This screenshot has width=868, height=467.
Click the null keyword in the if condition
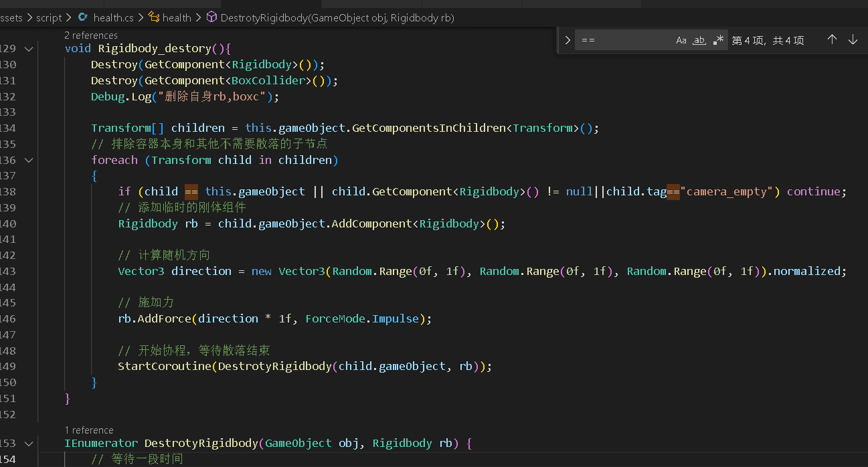pyautogui.click(x=580, y=191)
